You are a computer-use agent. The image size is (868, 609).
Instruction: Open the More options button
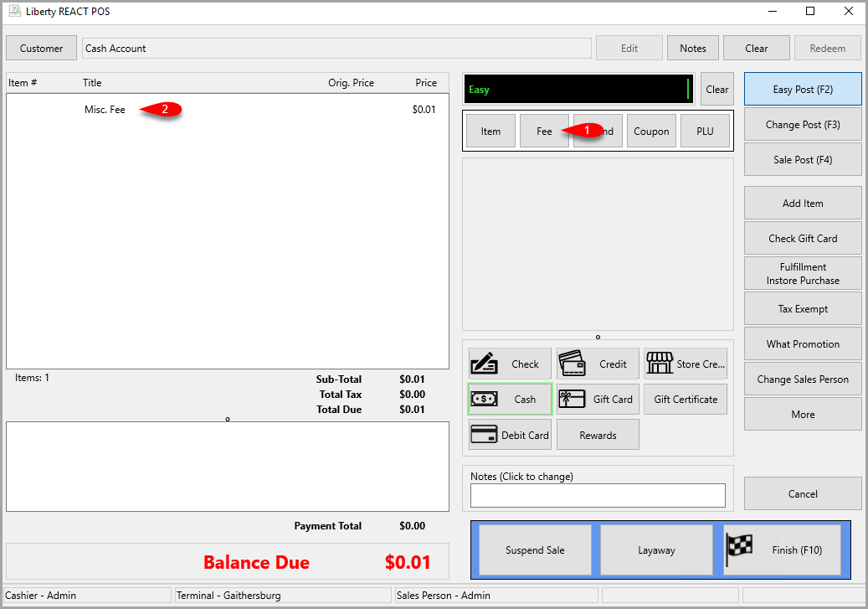803,415
